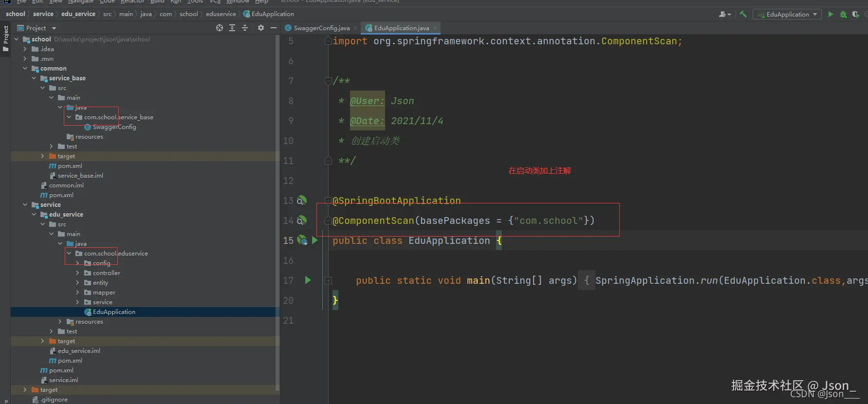
Task: Open the EduApplication run configuration dropdown
Action: point(787,14)
